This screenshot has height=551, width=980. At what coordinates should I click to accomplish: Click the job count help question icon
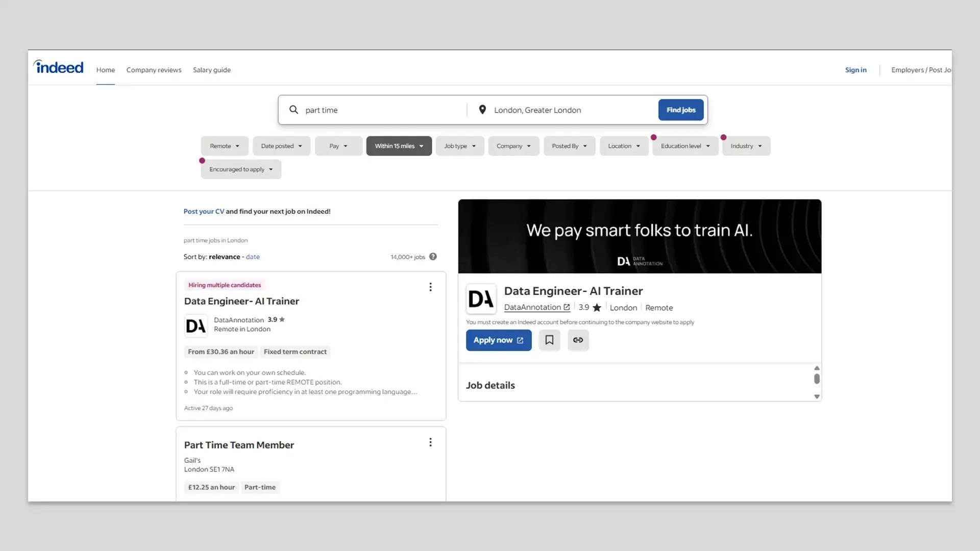coord(433,257)
